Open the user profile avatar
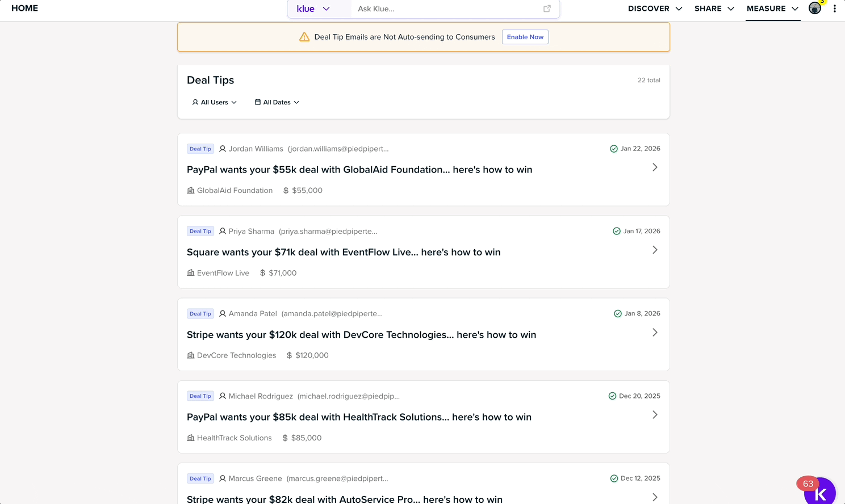Image resolution: width=845 pixels, height=504 pixels. pyautogui.click(x=815, y=9)
